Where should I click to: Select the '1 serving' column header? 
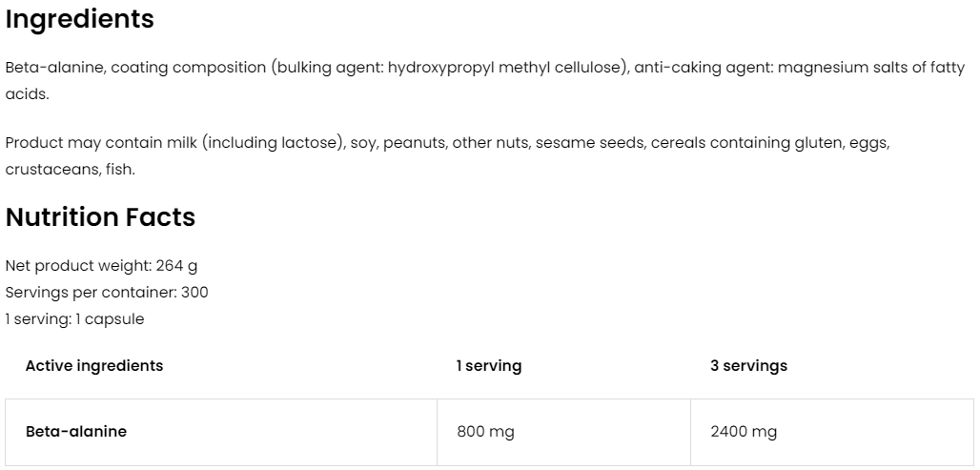click(489, 365)
